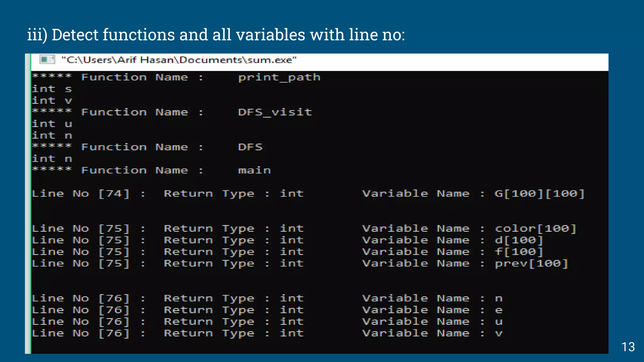Click variable name e on line 76
This screenshot has height=362, width=644.
tap(498, 310)
